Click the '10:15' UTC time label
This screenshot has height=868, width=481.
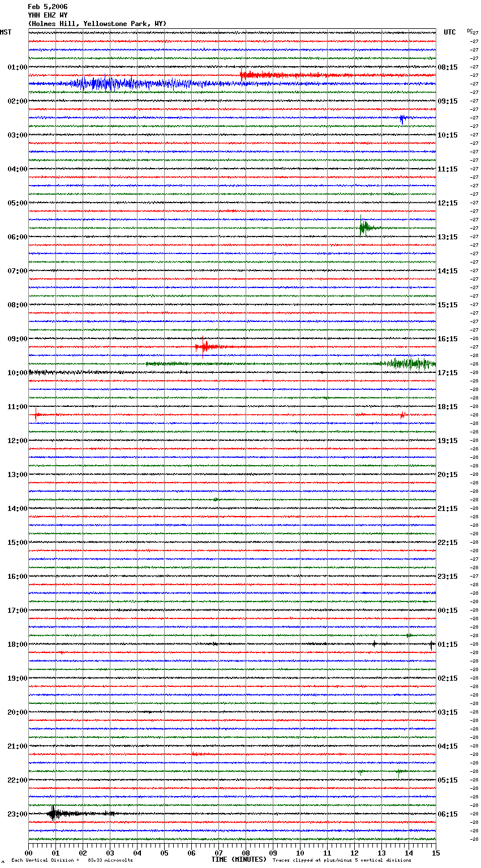coord(448,135)
